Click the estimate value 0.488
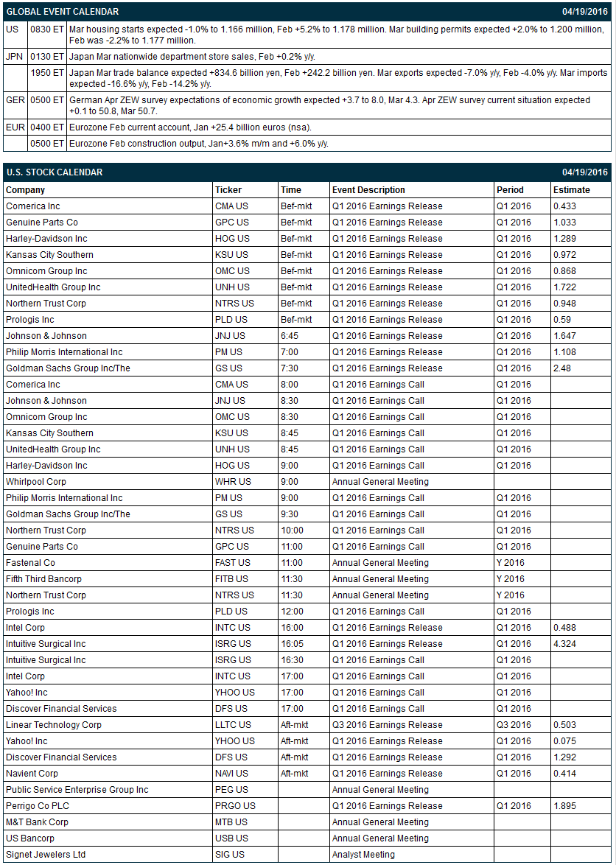Viewport: 616px width, 865px height. (564, 627)
